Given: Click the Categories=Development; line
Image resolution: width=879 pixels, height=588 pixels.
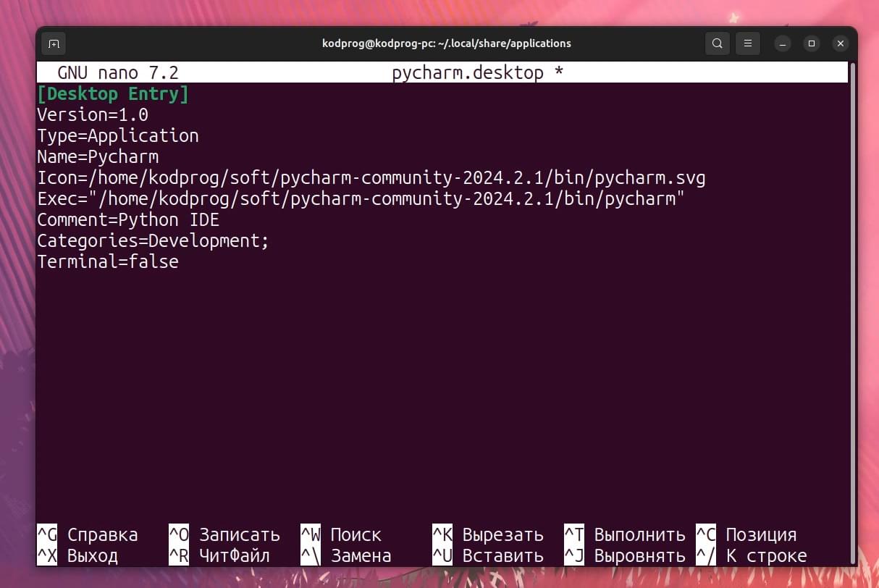Looking at the screenshot, I should pyautogui.click(x=153, y=241).
